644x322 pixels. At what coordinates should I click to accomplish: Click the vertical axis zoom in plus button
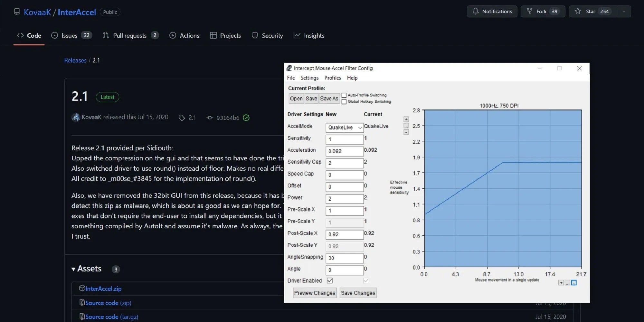click(406, 119)
